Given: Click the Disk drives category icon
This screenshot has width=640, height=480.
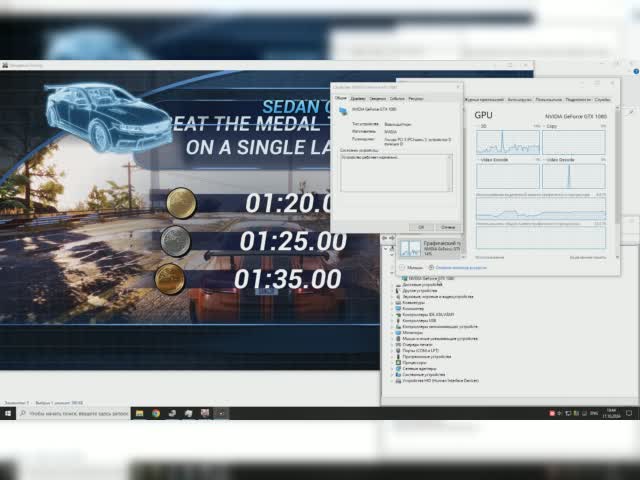Looking at the screenshot, I should point(398,284).
